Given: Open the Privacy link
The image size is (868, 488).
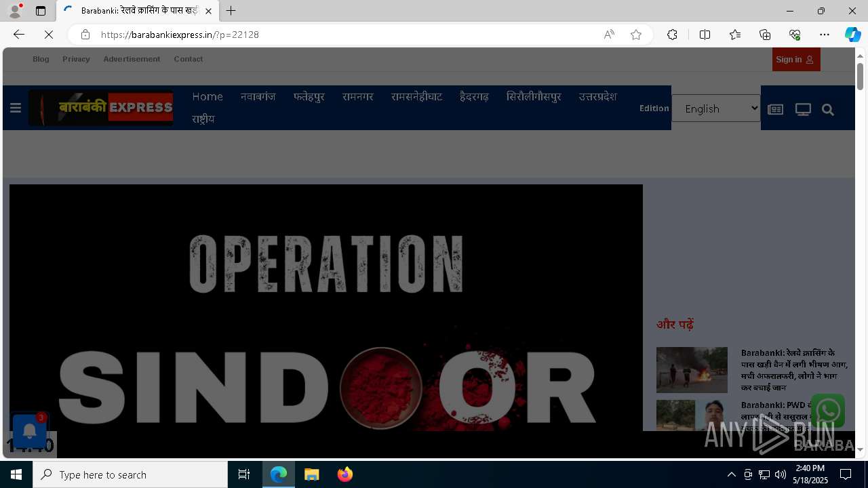Looking at the screenshot, I should [76, 59].
